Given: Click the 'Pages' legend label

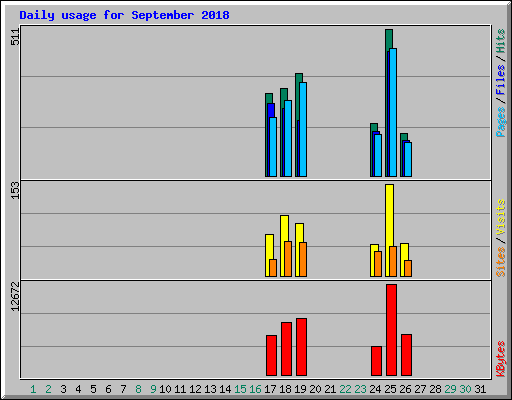Looking at the screenshot, I should coord(501,122).
